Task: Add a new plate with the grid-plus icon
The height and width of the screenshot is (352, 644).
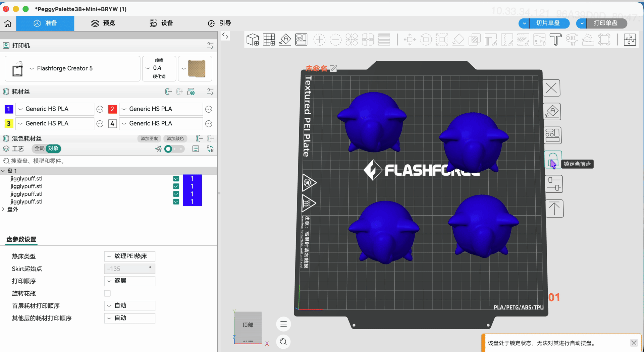Action: point(269,40)
